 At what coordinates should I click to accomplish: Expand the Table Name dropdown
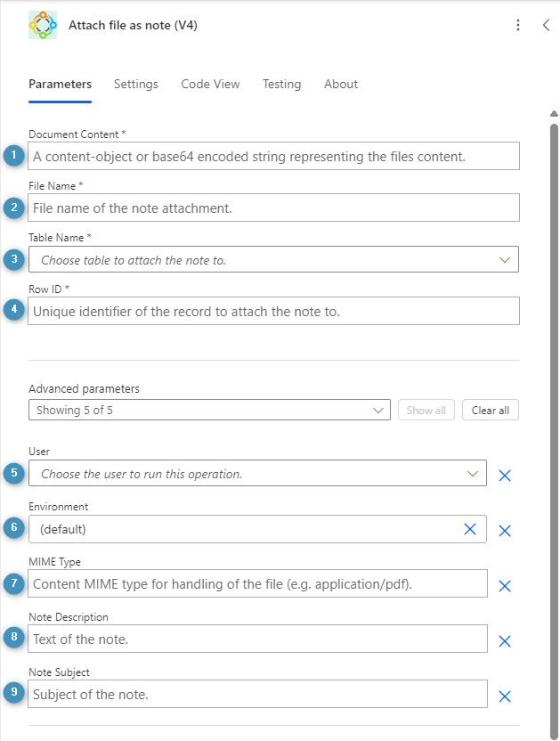pos(504,260)
